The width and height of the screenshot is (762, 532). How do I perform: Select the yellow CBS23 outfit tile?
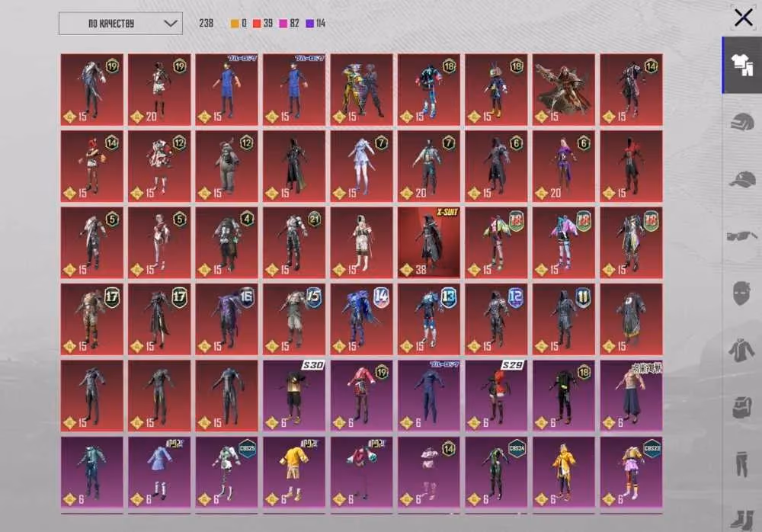coord(631,472)
